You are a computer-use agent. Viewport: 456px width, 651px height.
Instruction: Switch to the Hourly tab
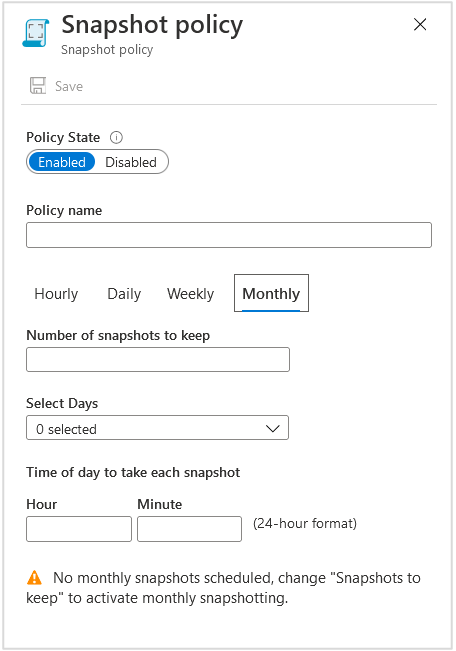56,294
